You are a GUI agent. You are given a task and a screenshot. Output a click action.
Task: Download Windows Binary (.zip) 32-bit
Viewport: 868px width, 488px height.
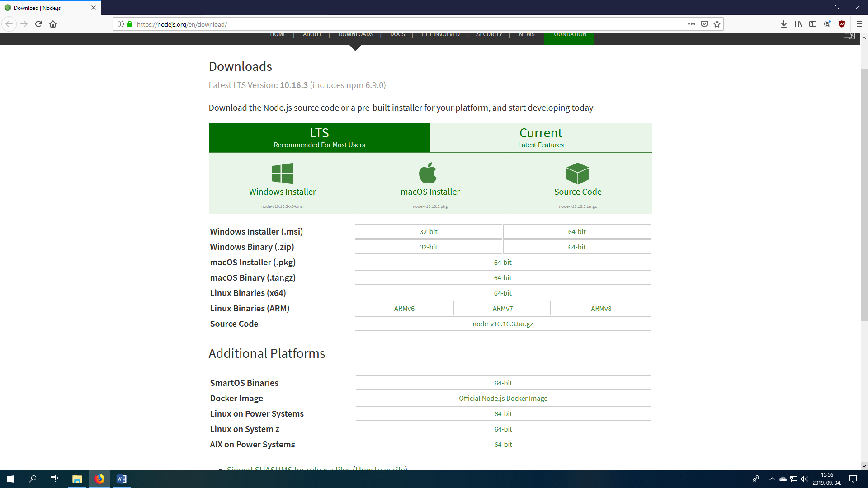pyautogui.click(x=428, y=247)
